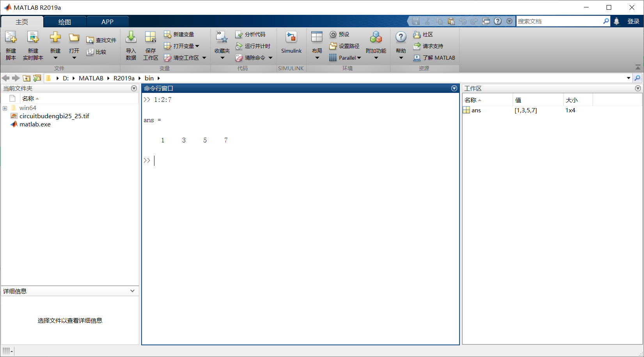Run 分析代码 code analyzer
Image resolution: width=644 pixels, height=357 pixels.
[x=250, y=34]
